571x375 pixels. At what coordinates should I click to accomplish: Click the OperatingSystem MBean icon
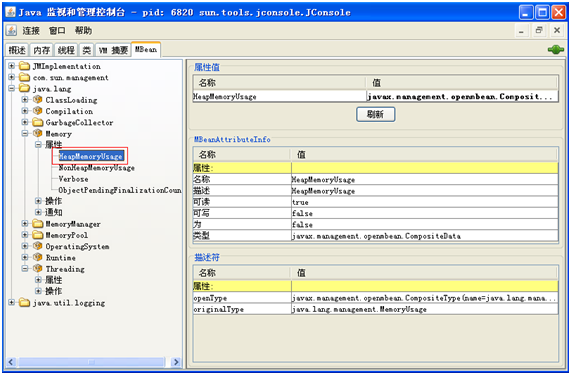(38, 246)
